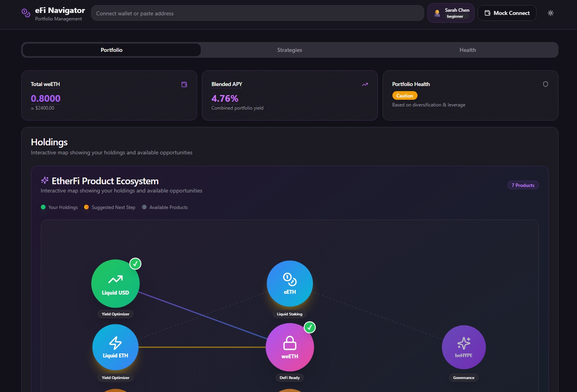Click the Based on diversification & leverage text

[x=429, y=105]
